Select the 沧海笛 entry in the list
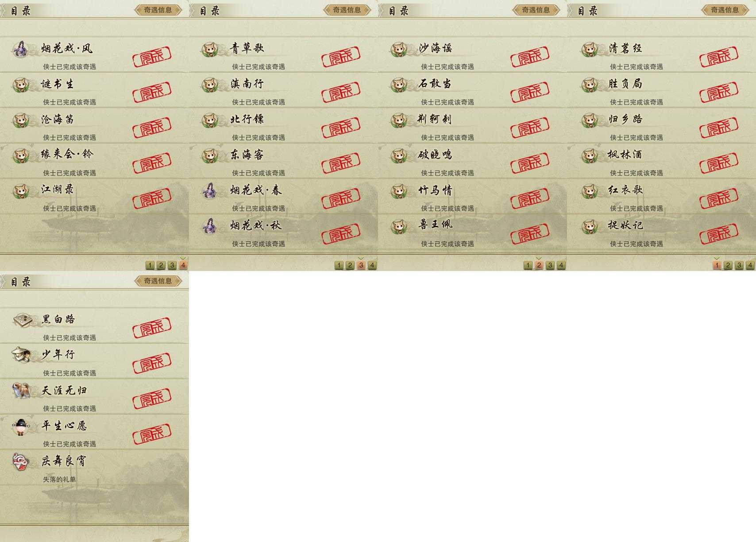 94,125
